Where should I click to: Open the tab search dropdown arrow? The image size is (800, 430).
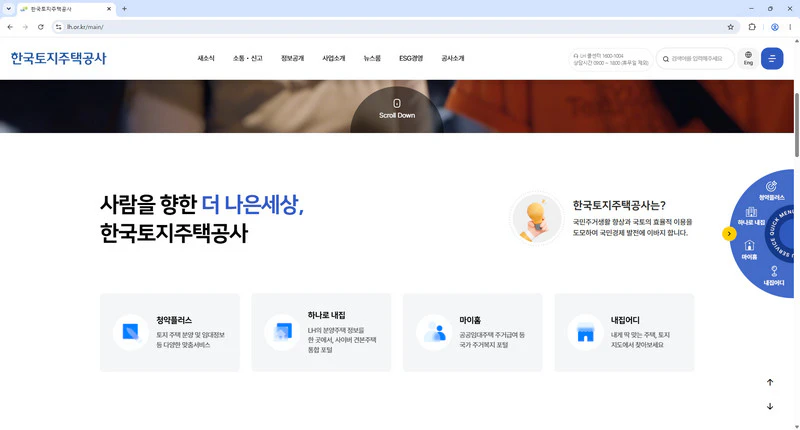[x=8, y=9]
